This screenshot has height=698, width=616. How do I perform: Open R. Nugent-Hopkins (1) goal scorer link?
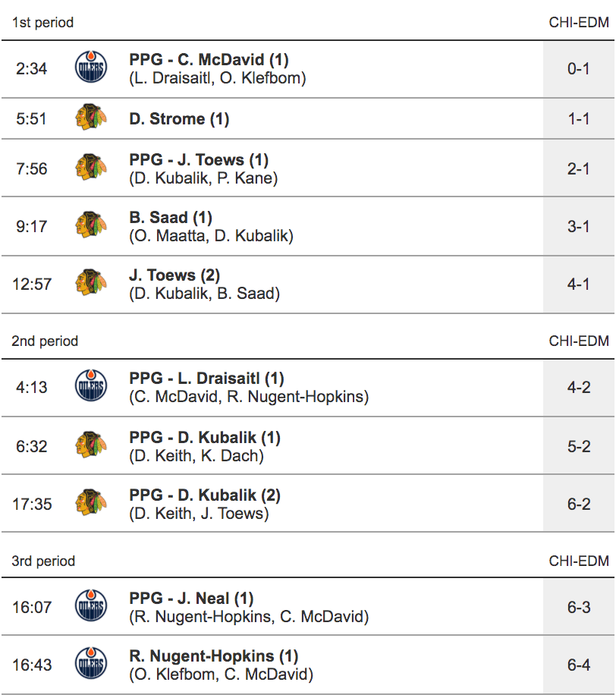pyautogui.click(x=213, y=656)
